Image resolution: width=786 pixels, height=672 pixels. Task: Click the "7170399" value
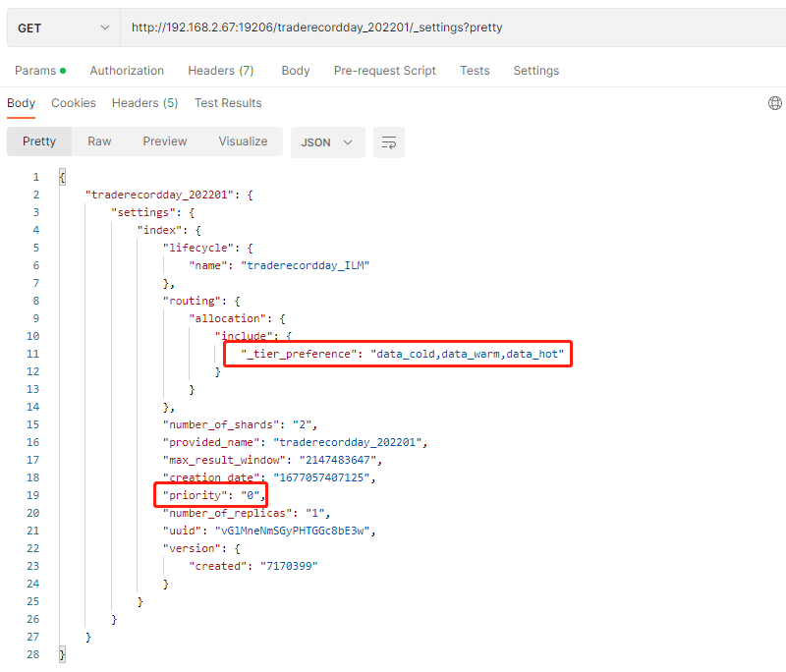tap(289, 566)
